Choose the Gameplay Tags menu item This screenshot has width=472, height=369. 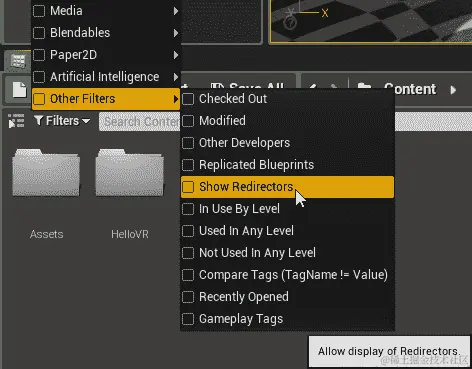287,319
